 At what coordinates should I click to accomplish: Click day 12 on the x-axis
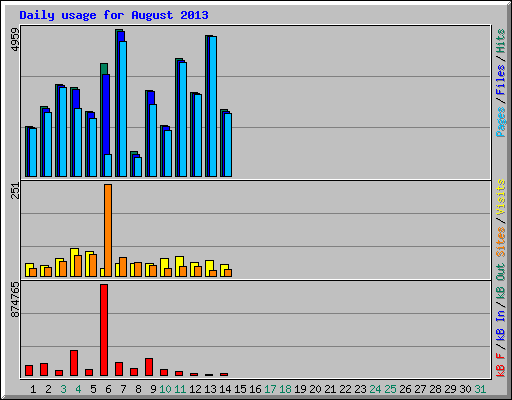pos(195,389)
